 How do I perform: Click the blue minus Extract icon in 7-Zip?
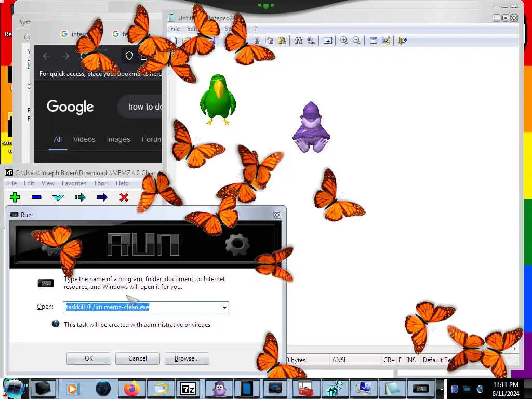click(36, 197)
